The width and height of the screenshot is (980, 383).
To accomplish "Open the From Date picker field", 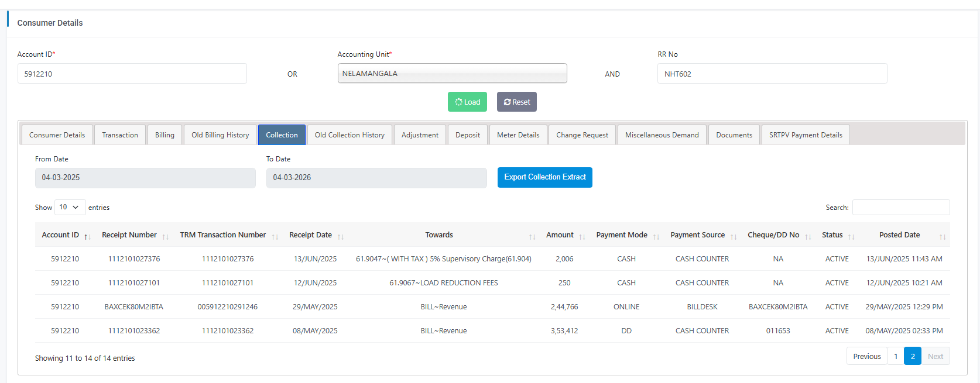I will pos(145,178).
